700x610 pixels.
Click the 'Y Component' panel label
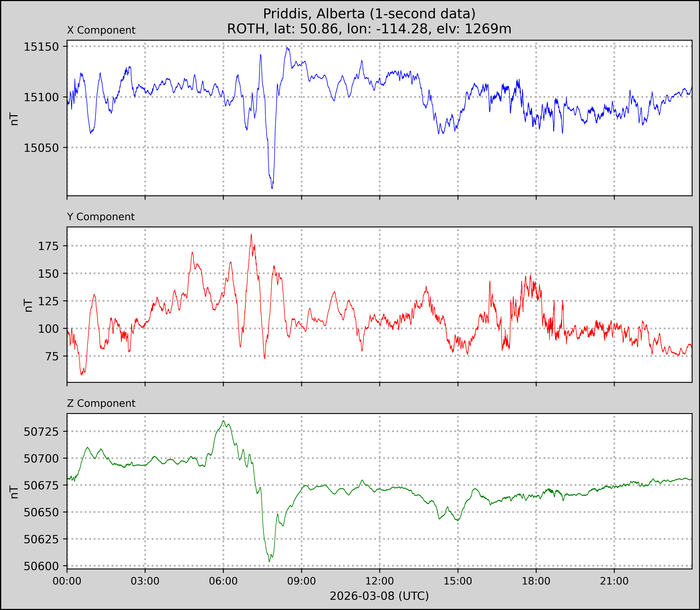coord(101,217)
